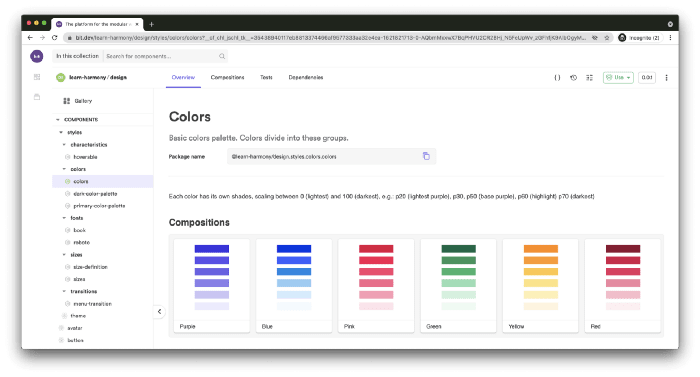Click the search magnifier icon

222,56
